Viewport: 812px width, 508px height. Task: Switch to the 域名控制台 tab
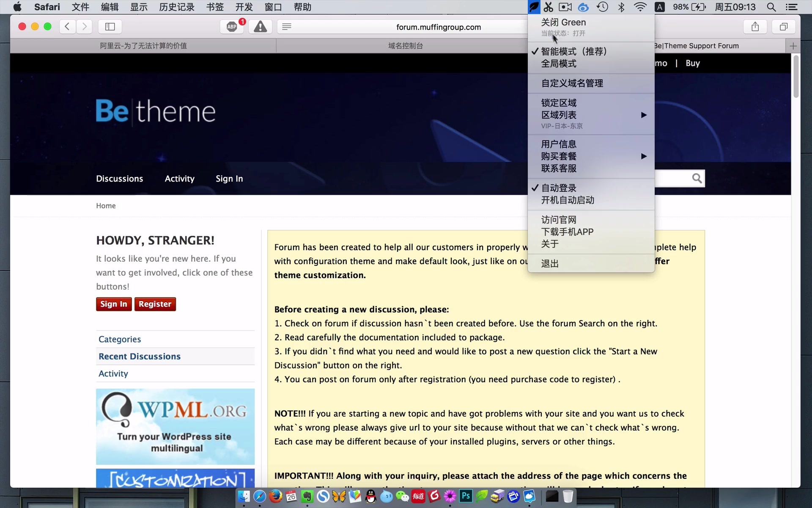pos(405,46)
